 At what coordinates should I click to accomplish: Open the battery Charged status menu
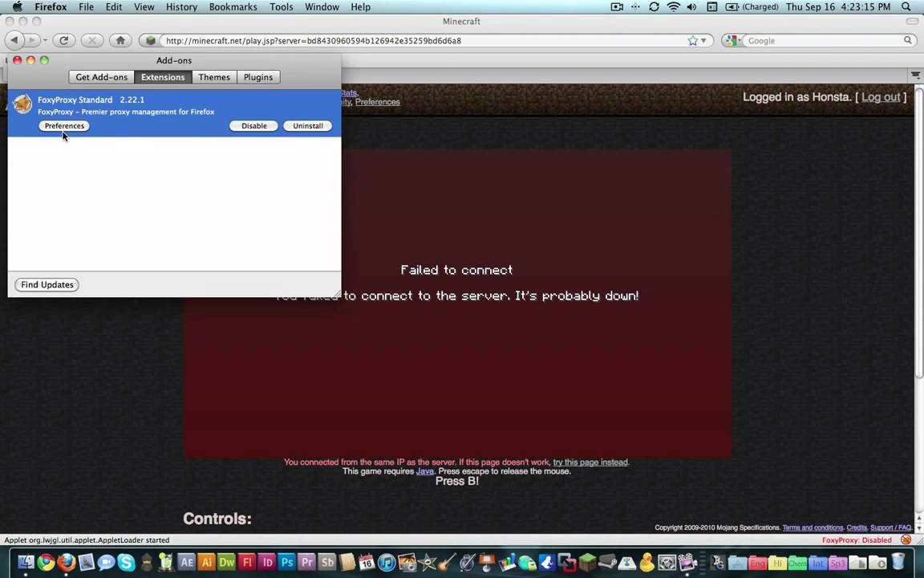click(x=752, y=7)
